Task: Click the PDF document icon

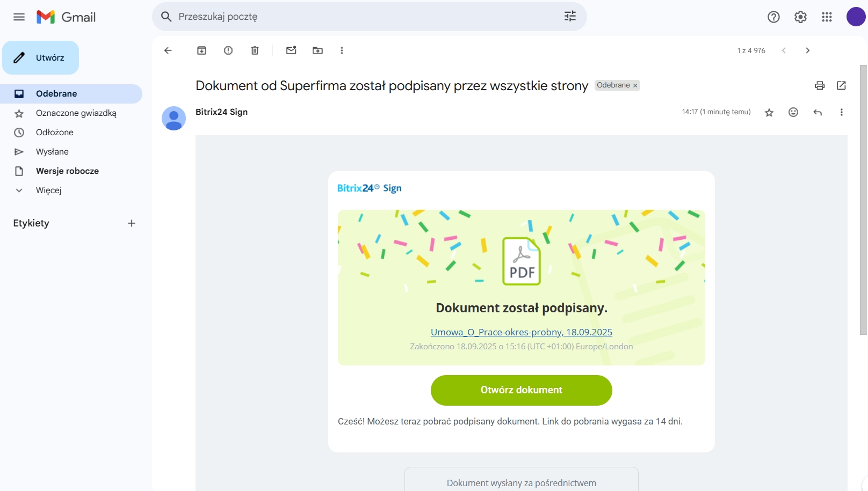Action: [522, 261]
